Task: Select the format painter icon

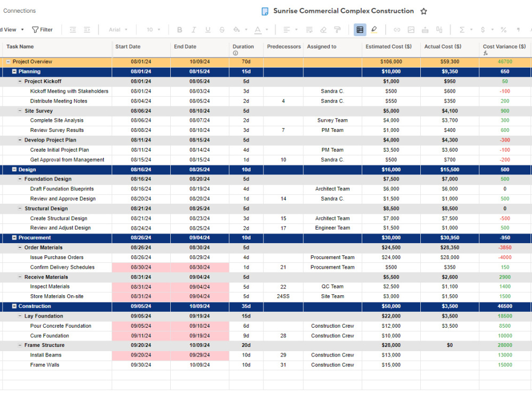Action: tap(337, 29)
